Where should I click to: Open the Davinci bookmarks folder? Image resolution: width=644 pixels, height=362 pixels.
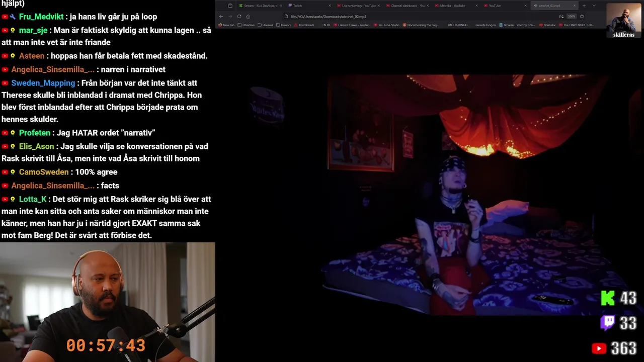pos(283,25)
